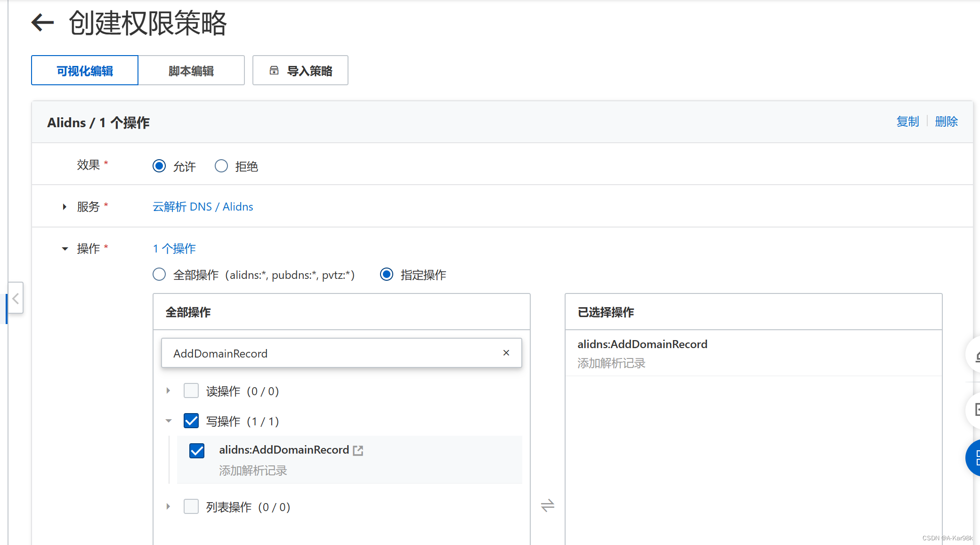Click the 删除 link

(946, 122)
